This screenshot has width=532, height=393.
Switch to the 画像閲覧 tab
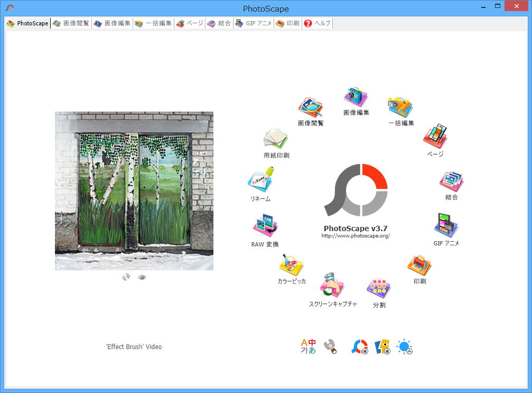pos(71,23)
